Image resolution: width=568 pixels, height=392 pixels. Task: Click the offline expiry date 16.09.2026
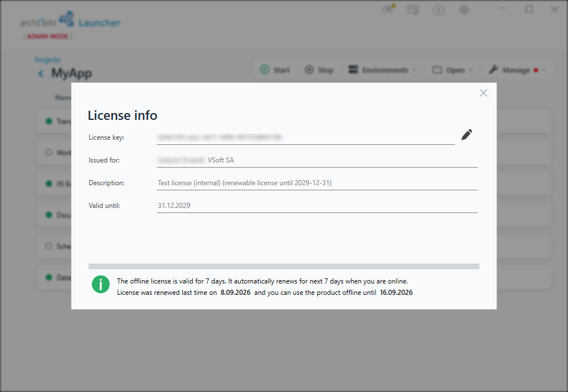[x=396, y=293]
